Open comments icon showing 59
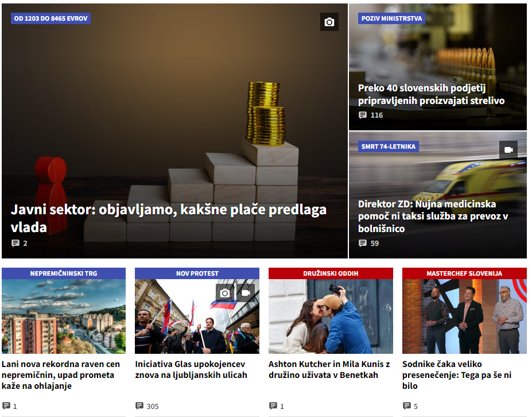 point(363,243)
